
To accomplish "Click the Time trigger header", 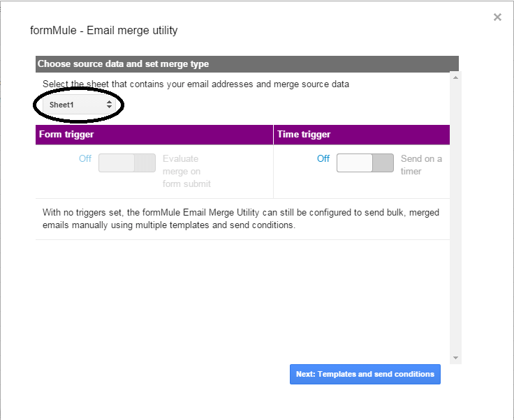I will coord(362,135).
